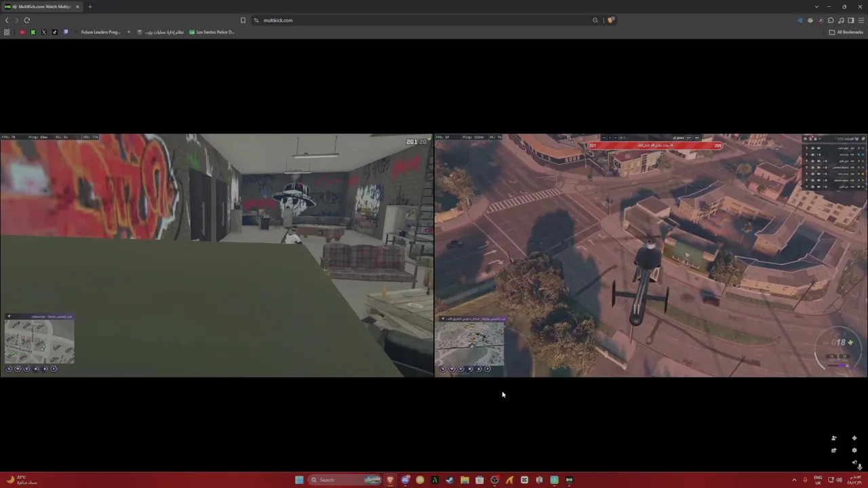
Task: Open the Kick bookmark icon
Action: point(33,32)
